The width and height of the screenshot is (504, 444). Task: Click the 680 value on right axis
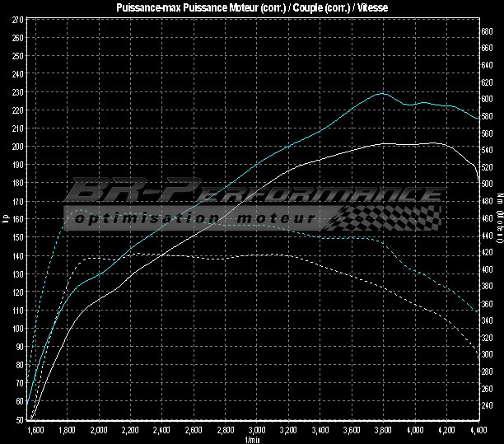[488, 30]
